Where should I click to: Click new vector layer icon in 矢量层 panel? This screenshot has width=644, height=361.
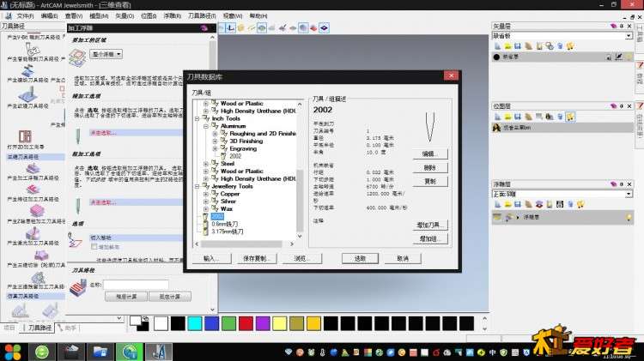[498, 46]
